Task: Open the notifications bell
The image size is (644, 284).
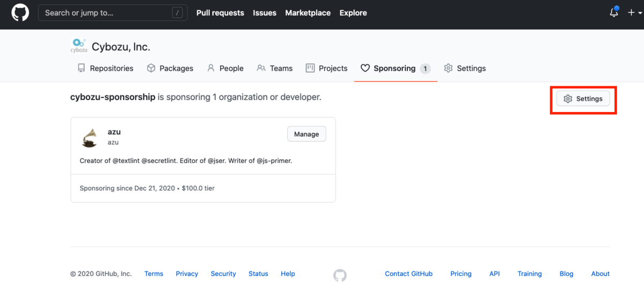Action: coord(614,13)
